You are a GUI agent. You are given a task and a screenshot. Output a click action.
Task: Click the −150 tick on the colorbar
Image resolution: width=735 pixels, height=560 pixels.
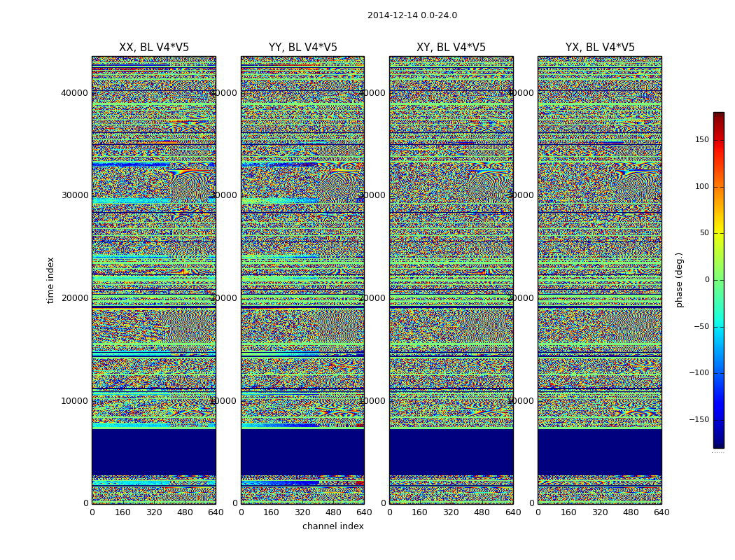click(698, 420)
